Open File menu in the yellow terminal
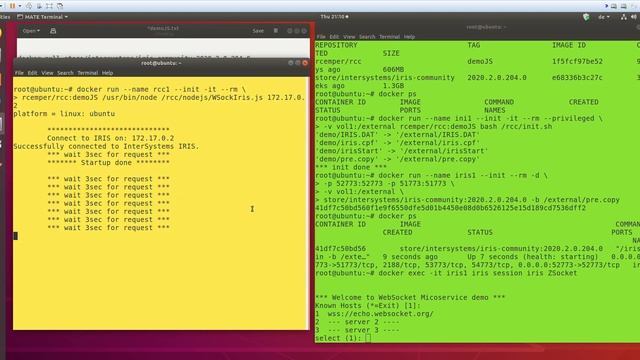 tap(19, 73)
